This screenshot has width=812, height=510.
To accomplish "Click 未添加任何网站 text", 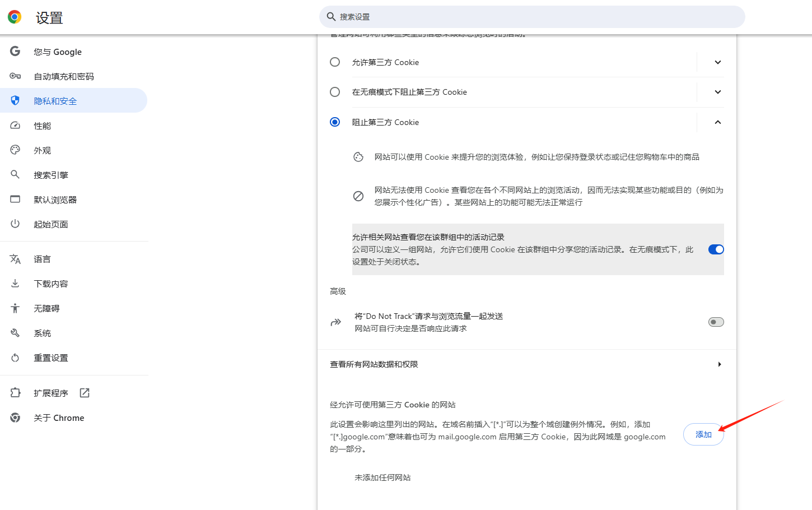I will (x=382, y=477).
